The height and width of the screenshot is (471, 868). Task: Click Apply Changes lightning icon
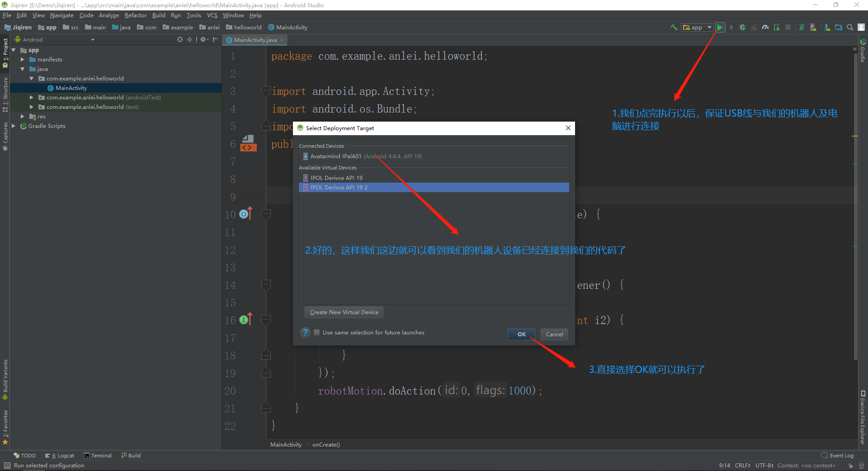731,28
